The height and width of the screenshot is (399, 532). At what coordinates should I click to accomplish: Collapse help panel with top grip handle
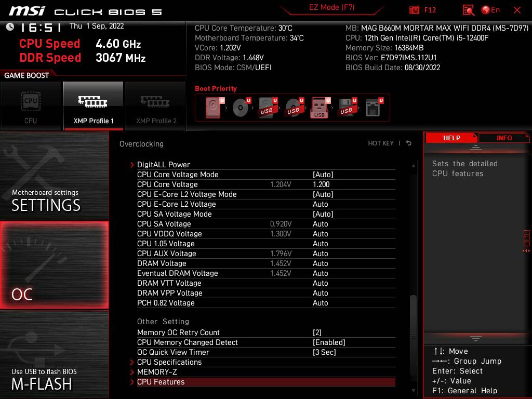point(475,148)
